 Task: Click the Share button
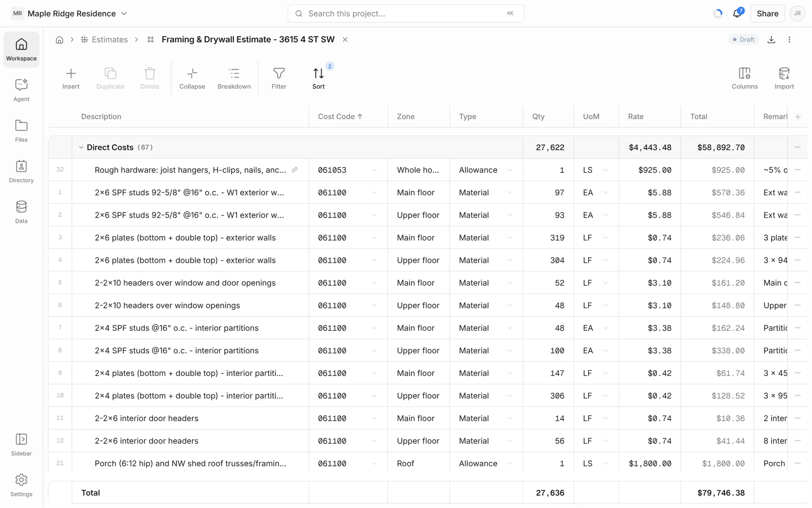coord(767,13)
